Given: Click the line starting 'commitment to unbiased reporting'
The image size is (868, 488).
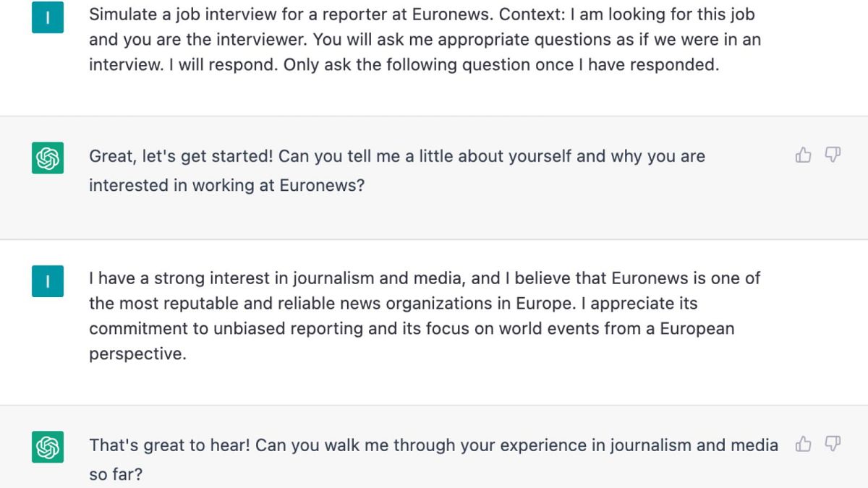Looking at the screenshot, I should [x=412, y=329].
